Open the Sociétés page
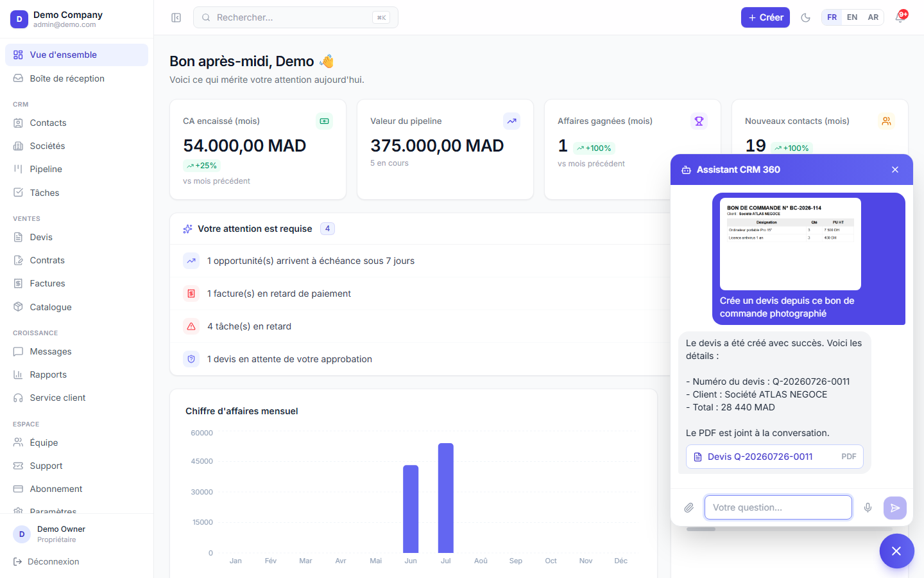This screenshot has height=578, width=924. click(76, 146)
